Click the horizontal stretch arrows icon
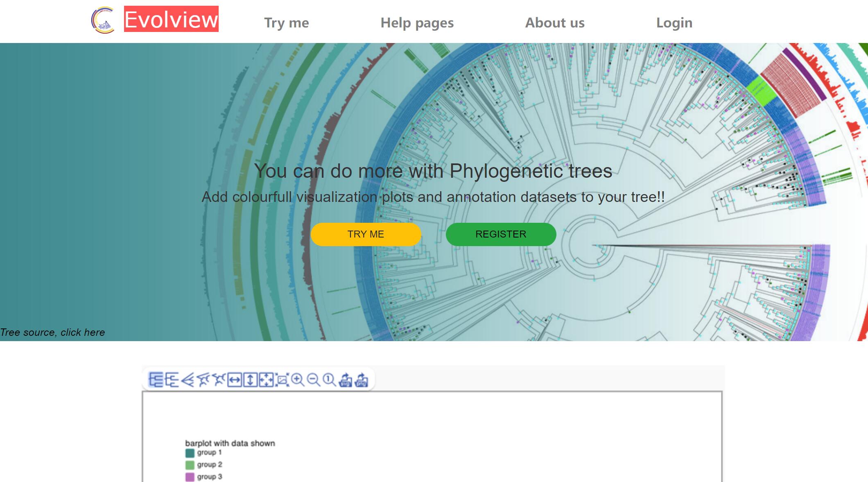 tap(234, 380)
